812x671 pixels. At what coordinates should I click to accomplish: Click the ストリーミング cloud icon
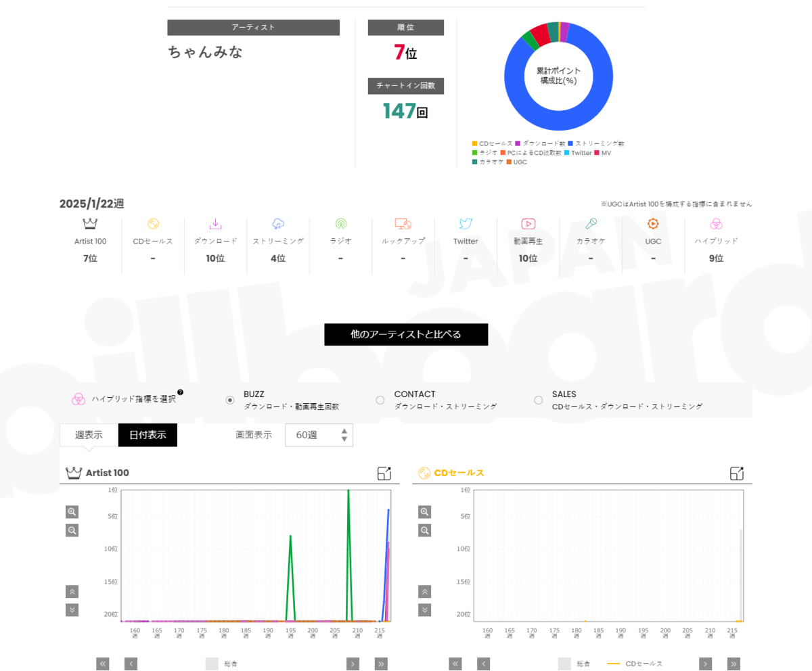coord(278,224)
